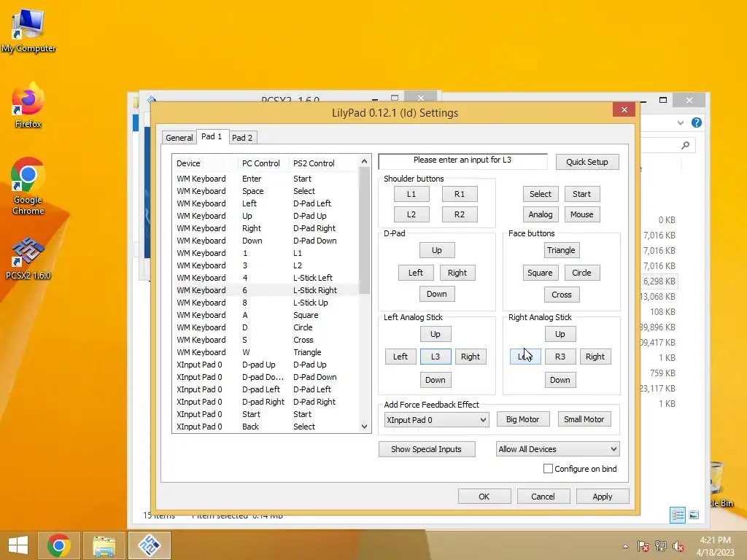Click the help icon in Explorer window

coord(697,122)
